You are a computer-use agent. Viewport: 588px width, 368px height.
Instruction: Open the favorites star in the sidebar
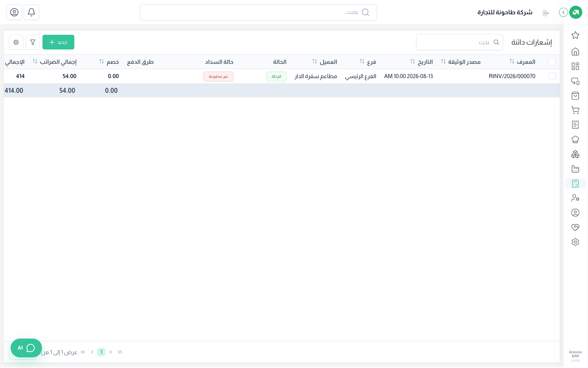[575, 35]
